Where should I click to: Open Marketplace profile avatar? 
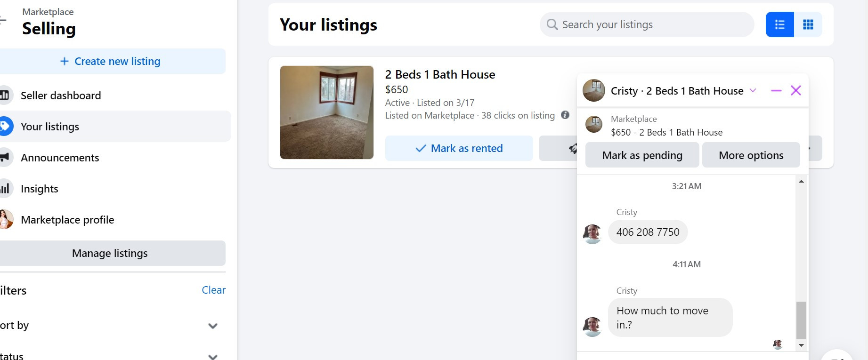6,220
